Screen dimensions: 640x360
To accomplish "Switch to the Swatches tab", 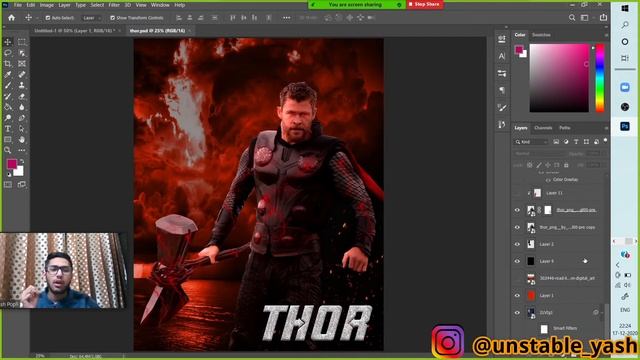I will point(541,35).
